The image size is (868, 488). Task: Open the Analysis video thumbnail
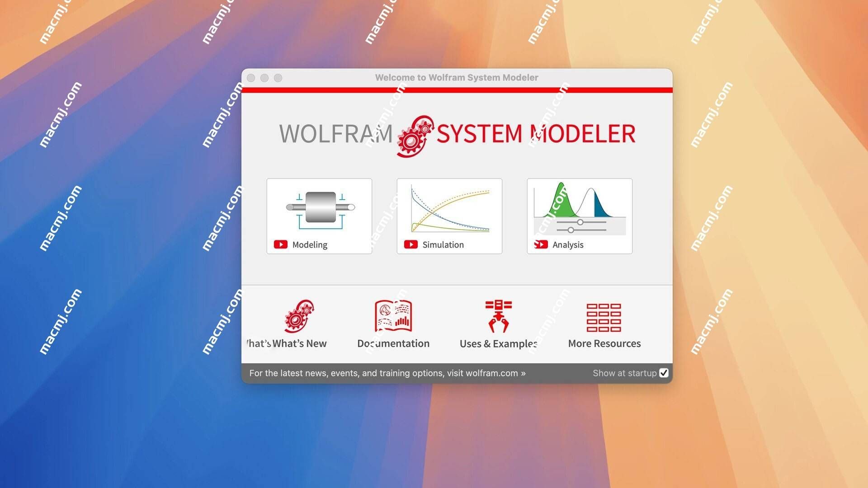coord(580,216)
